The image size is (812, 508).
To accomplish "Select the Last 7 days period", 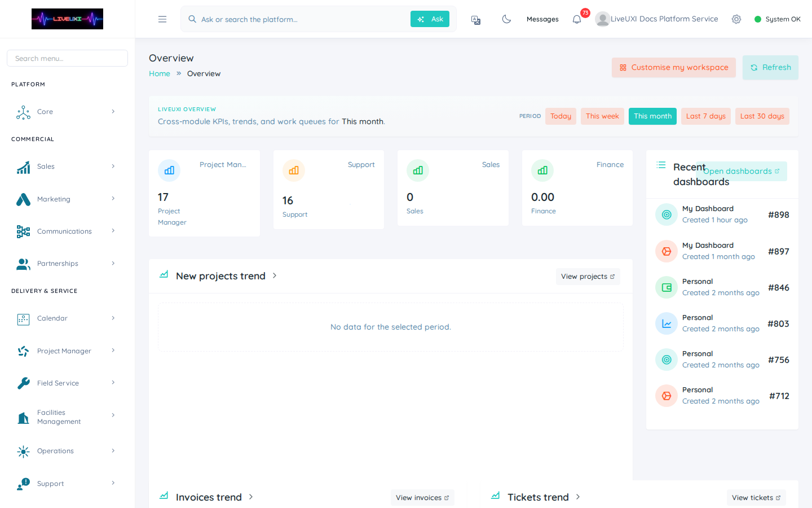I will tap(706, 116).
